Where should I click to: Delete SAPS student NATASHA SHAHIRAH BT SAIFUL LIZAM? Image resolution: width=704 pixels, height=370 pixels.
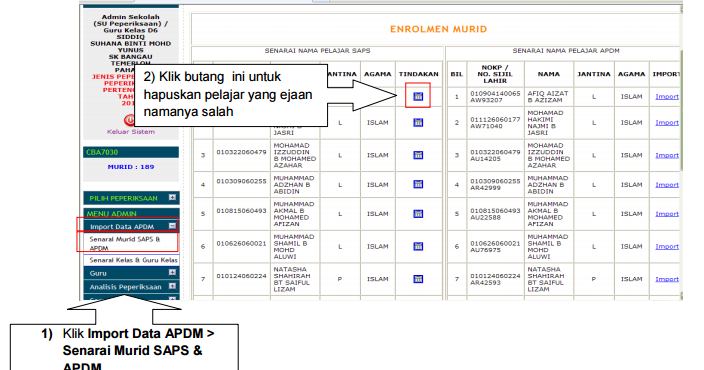tap(418, 279)
